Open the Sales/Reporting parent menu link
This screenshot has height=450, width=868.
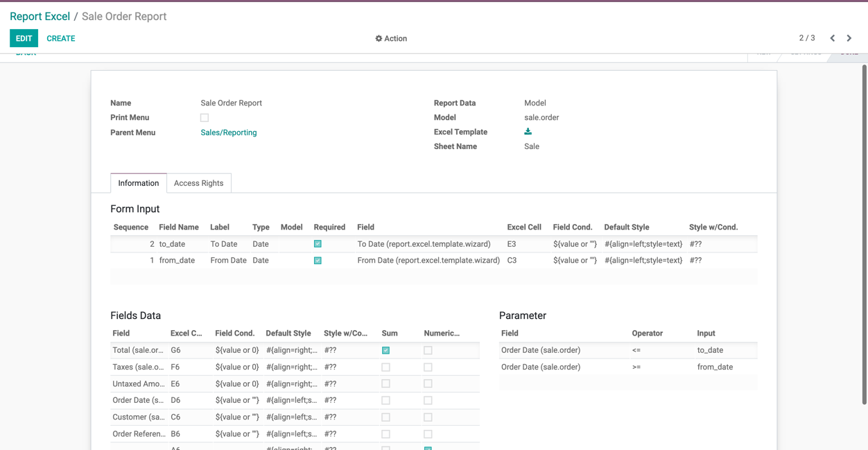pos(229,132)
